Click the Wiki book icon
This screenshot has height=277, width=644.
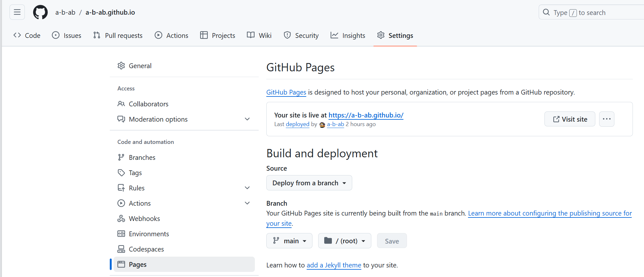click(251, 35)
